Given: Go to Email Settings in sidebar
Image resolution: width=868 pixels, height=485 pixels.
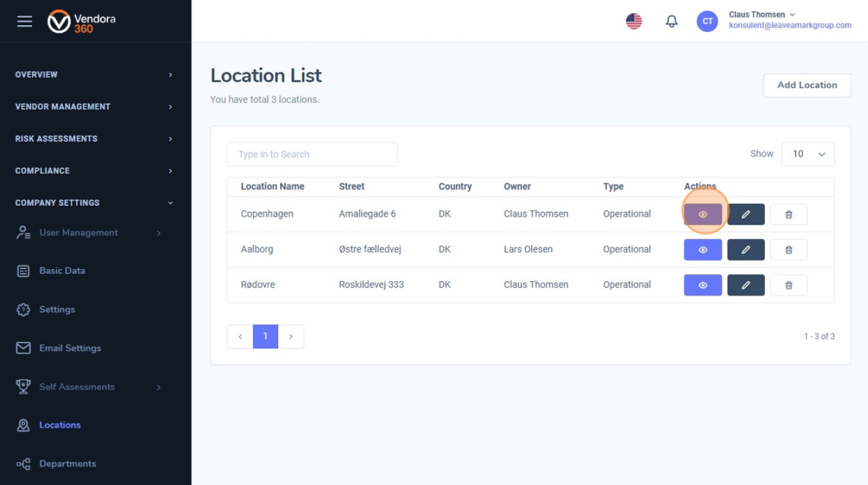Looking at the screenshot, I should click(69, 348).
